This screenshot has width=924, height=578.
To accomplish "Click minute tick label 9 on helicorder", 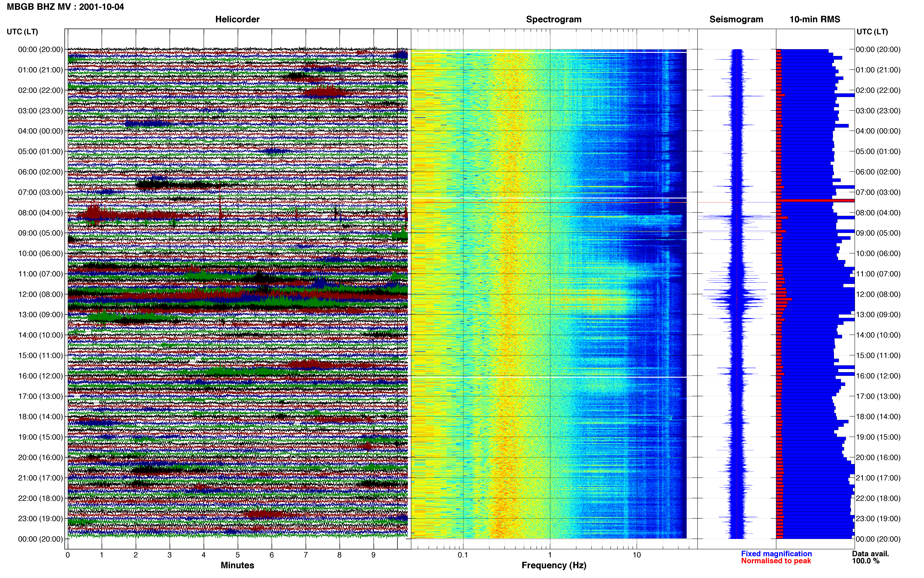I will point(373,555).
